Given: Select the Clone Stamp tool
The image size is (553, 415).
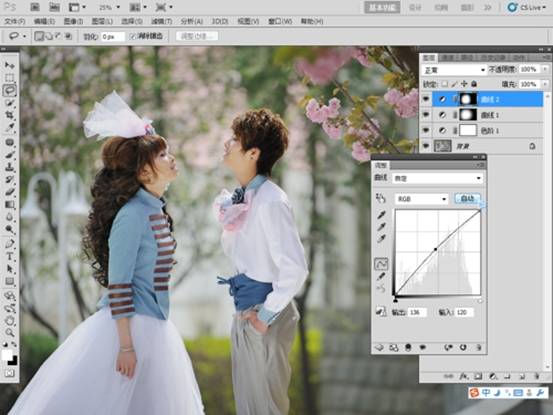Looking at the screenshot, I should coord(10,167).
